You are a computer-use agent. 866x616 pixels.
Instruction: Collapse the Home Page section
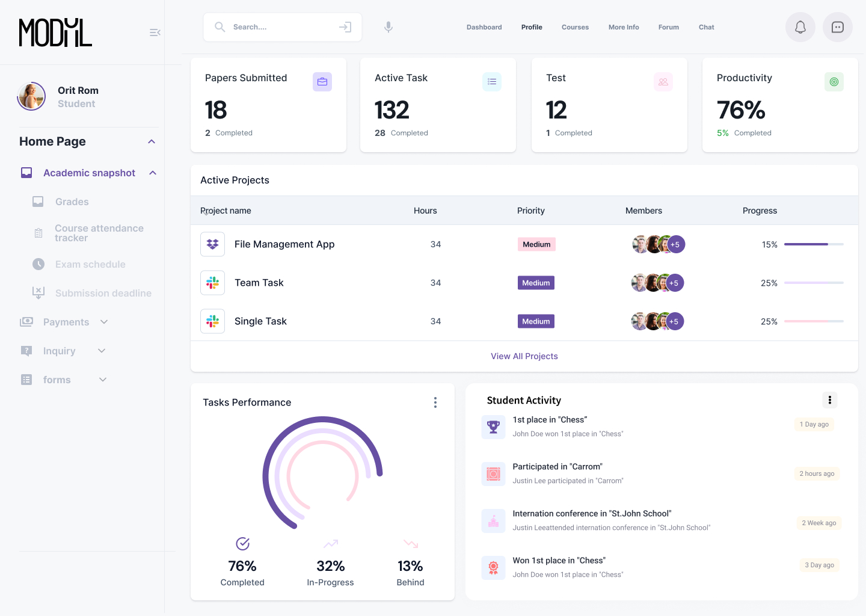152,141
